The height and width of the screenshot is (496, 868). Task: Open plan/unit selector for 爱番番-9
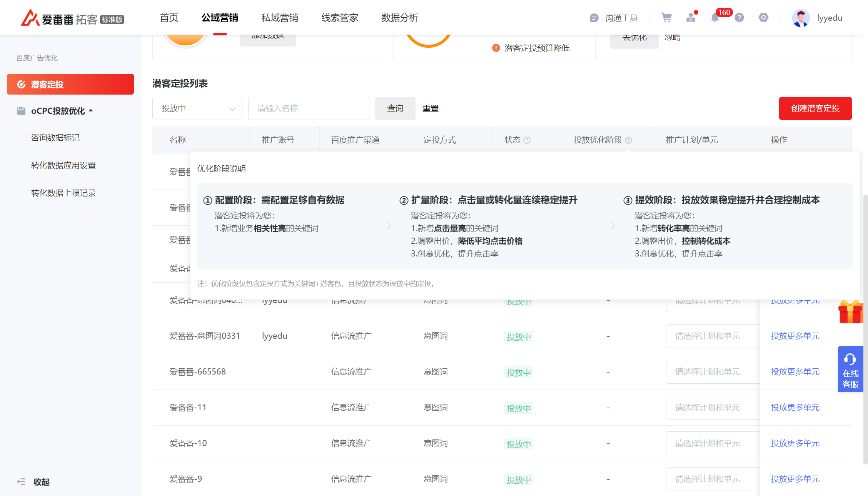tap(713, 479)
